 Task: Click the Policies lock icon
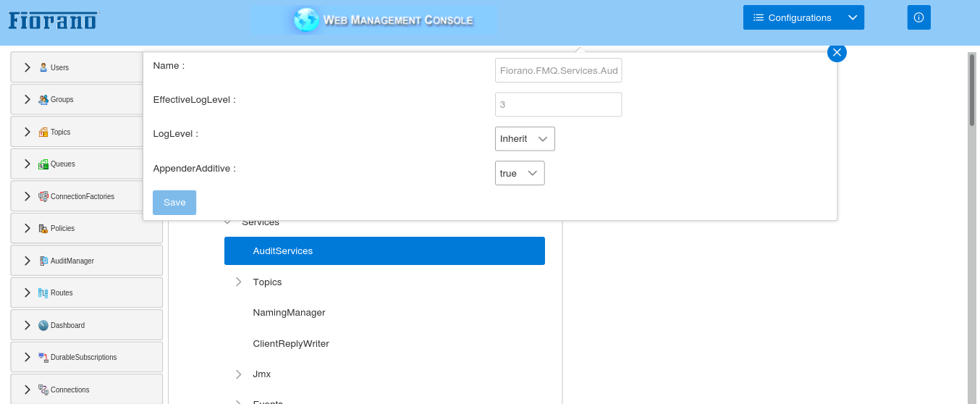click(x=43, y=229)
